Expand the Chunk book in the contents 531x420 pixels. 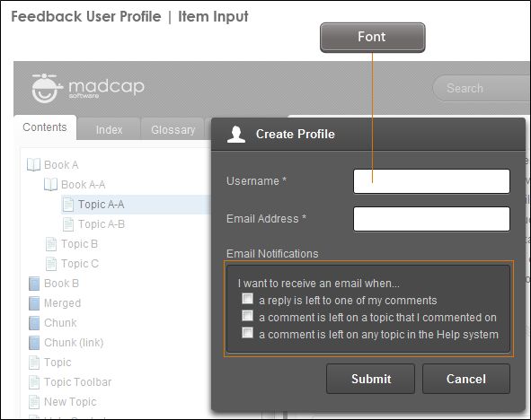click(60, 323)
